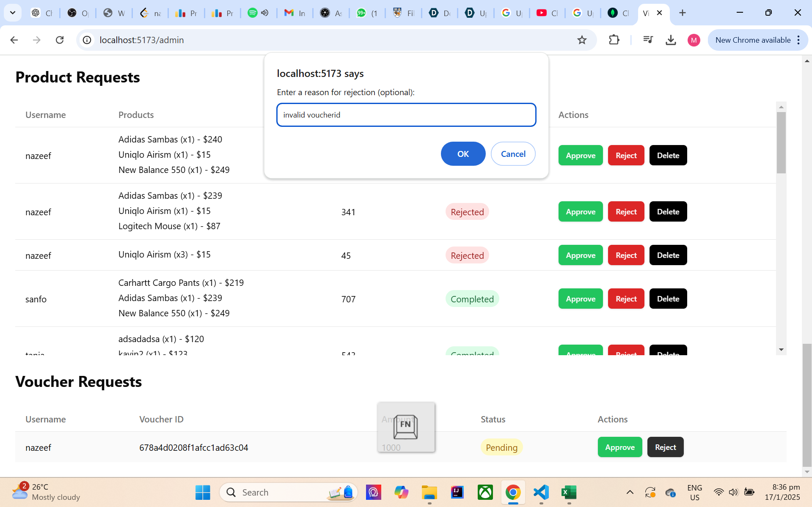This screenshot has width=812, height=507.
Task: Open battery status in system tray
Action: (x=749, y=492)
